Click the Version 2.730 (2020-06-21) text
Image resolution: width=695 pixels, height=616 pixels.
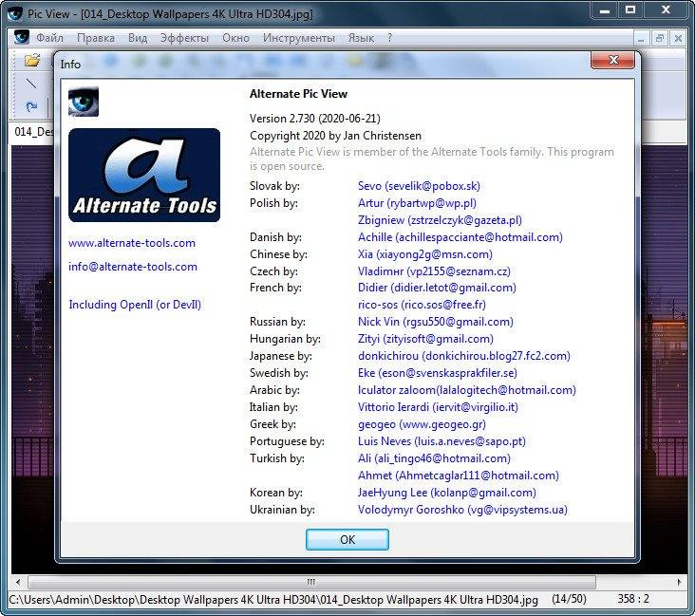tap(314, 119)
